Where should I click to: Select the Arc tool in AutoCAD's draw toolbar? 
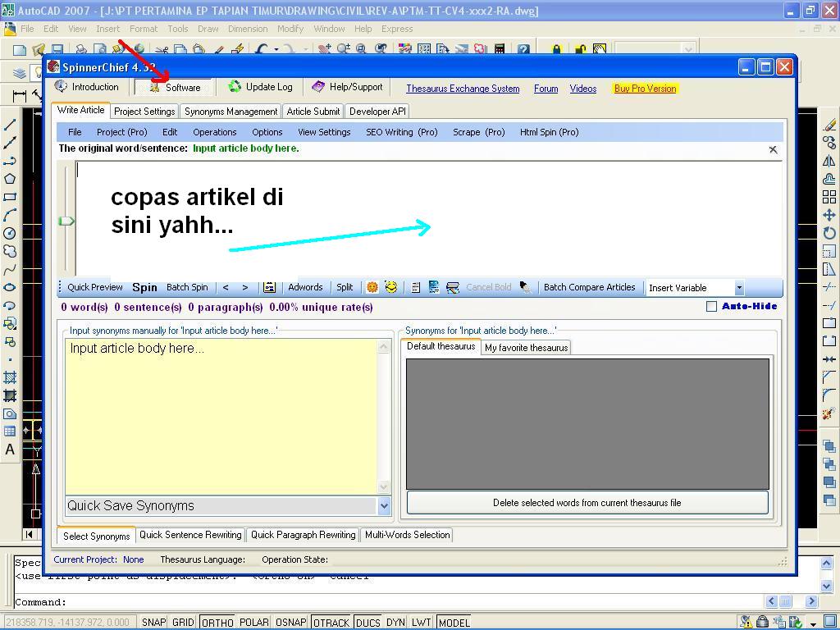10,215
